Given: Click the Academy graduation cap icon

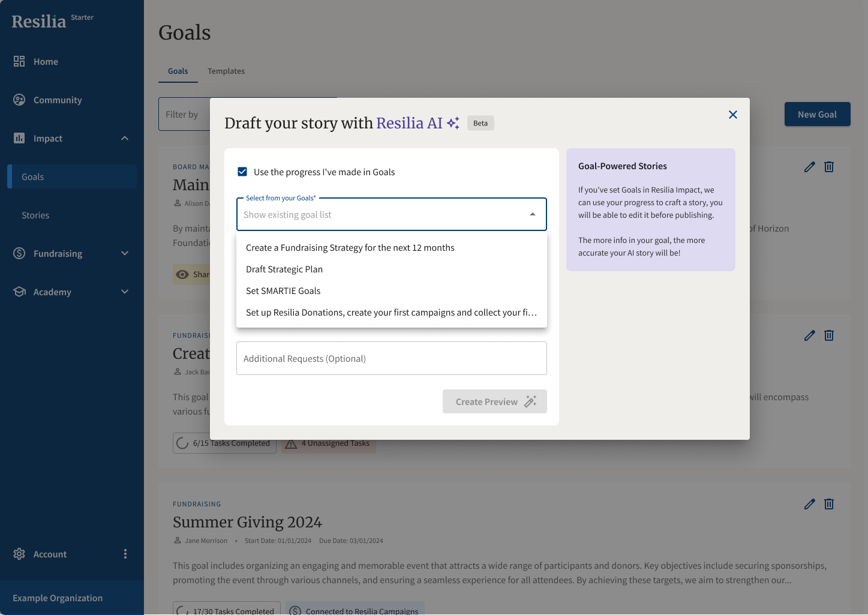Looking at the screenshot, I should (19, 292).
